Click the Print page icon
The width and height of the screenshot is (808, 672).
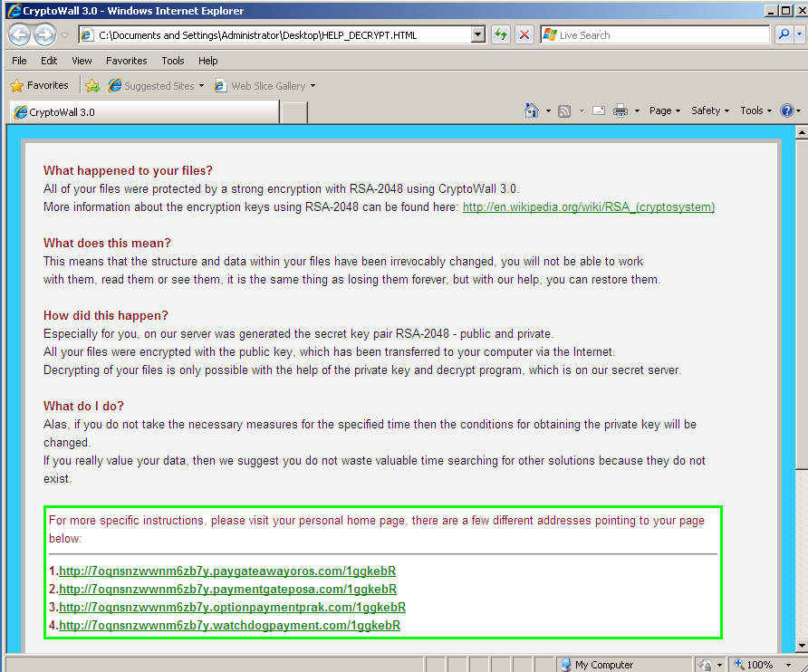(620, 110)
